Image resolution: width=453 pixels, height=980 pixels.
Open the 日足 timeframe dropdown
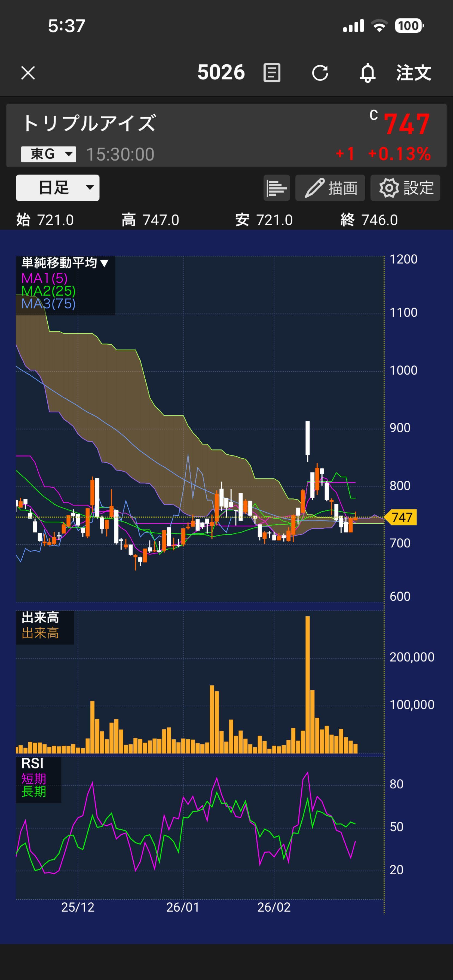coord(57,188)
